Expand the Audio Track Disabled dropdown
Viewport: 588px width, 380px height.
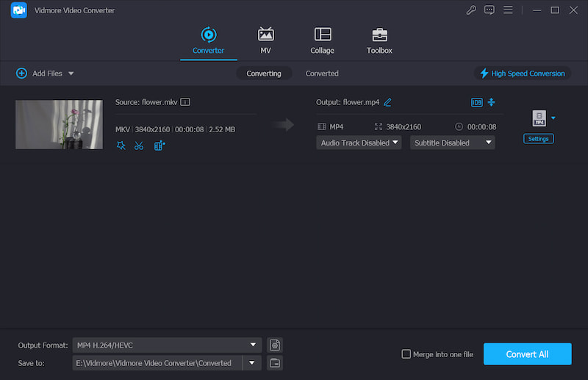(x=359, y=143)
